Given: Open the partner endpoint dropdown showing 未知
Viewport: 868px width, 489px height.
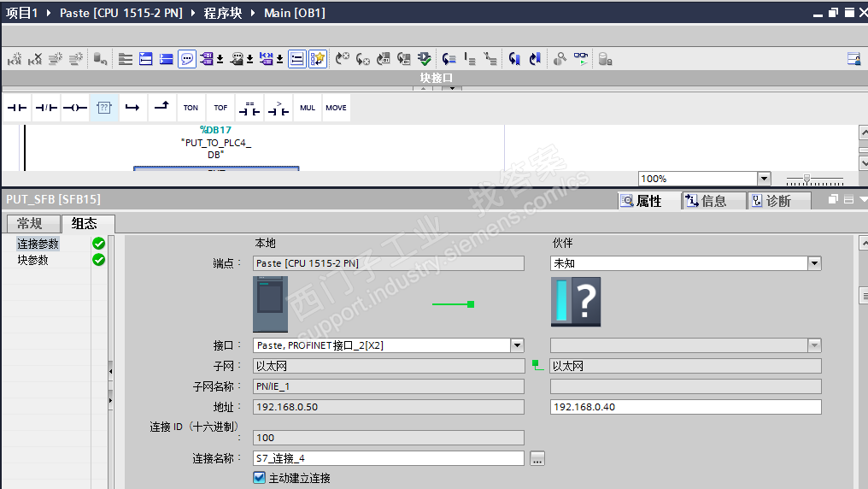Looking at the screenshot, I should (814, 263).
